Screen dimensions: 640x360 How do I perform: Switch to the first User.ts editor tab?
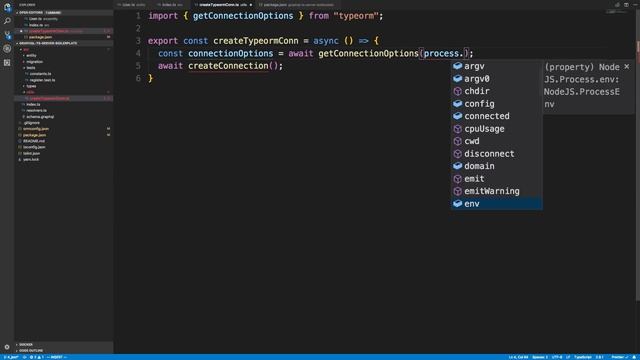[x=133, y=4]
